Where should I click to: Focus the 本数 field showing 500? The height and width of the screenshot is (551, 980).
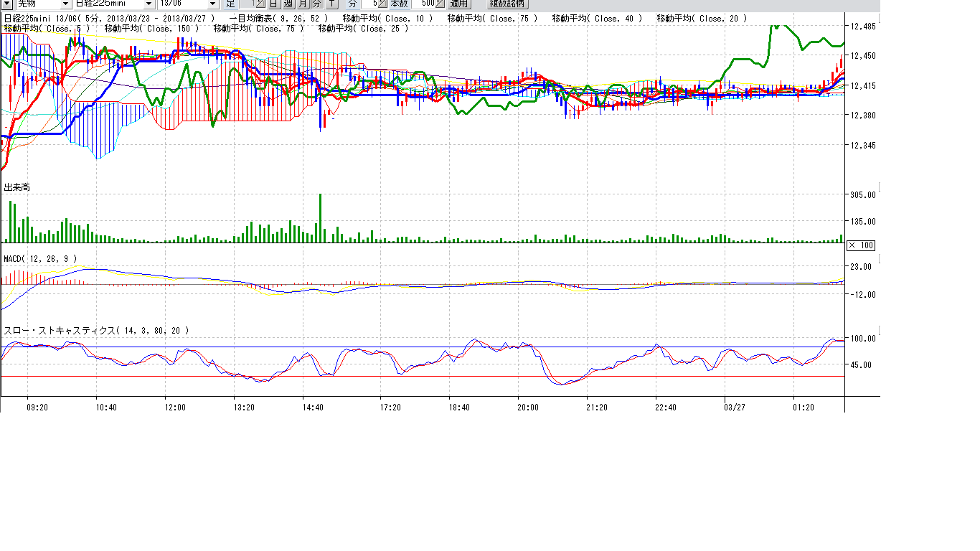[422, 4]
